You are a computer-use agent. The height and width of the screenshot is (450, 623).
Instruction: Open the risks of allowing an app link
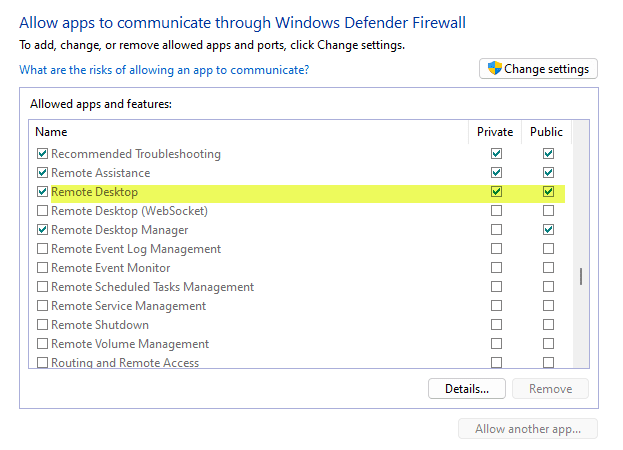164,70
